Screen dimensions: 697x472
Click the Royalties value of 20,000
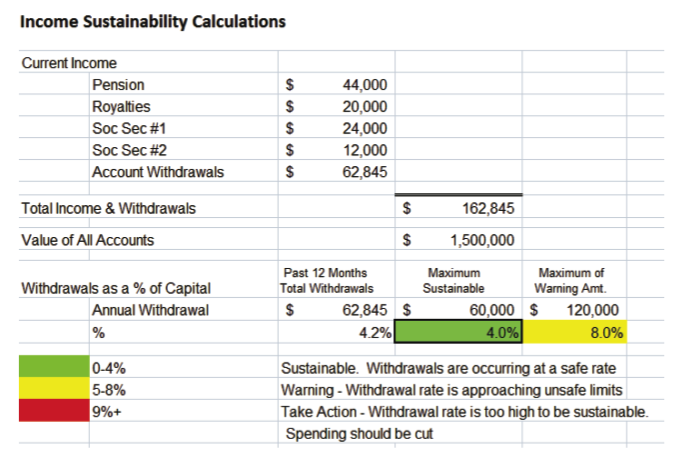pyautogui.click(x=364, y=108)
